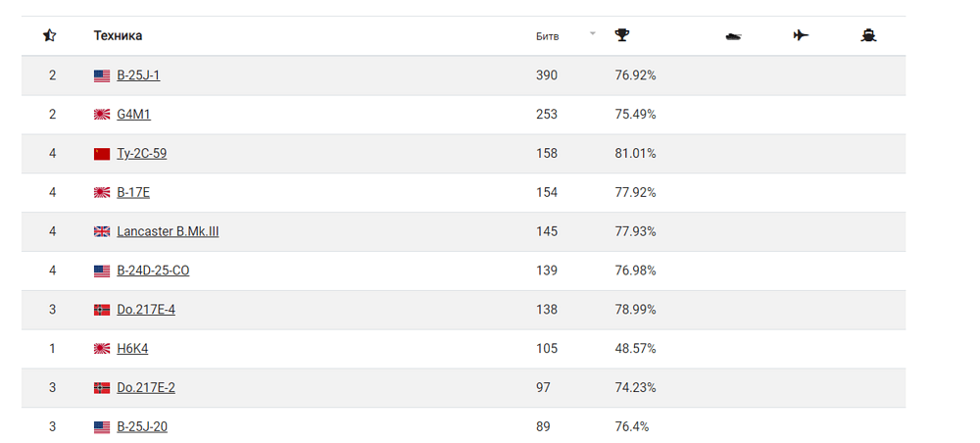Open the G4M1 vehicle link

point(133,115)
